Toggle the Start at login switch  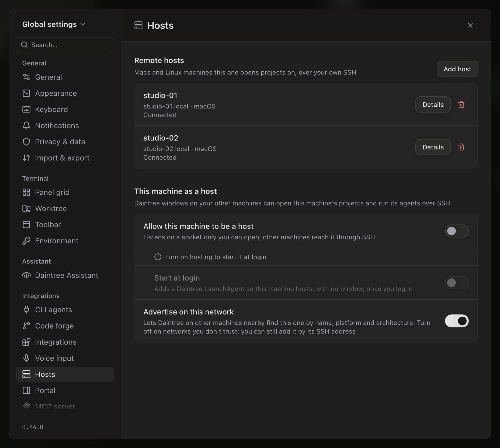pos(457,283)
